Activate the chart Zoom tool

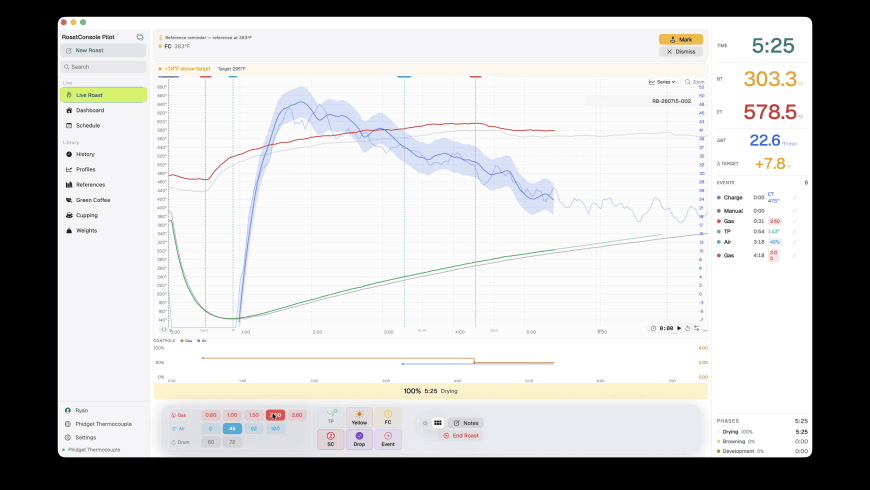point(694,82)
